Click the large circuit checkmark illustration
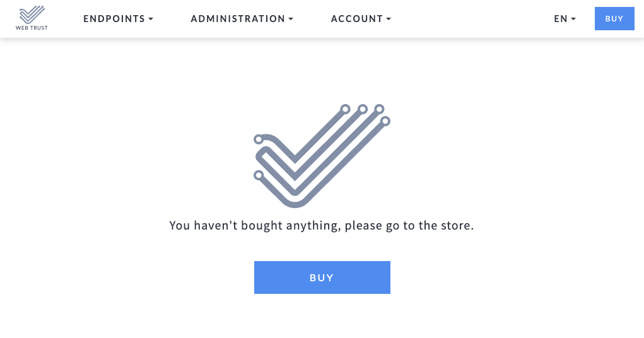This screenshot has height=338, width=644. point(322,156)
